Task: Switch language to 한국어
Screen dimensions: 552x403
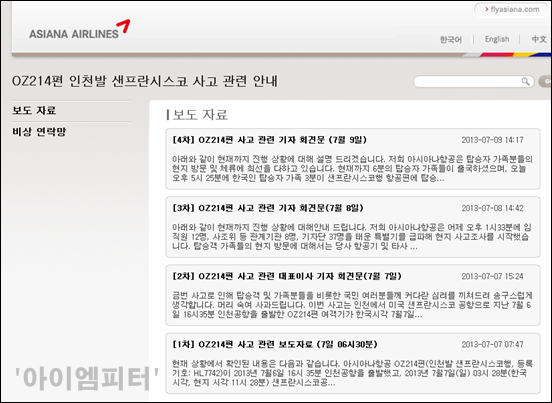Action: pyautogui.click(x=450, y=39)
